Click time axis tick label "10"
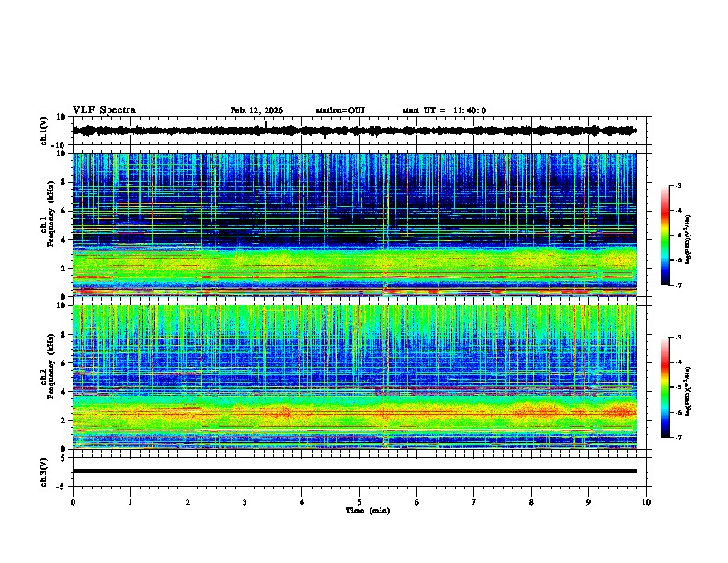Viewport: 728px width, 563px height. click(646, 502)
